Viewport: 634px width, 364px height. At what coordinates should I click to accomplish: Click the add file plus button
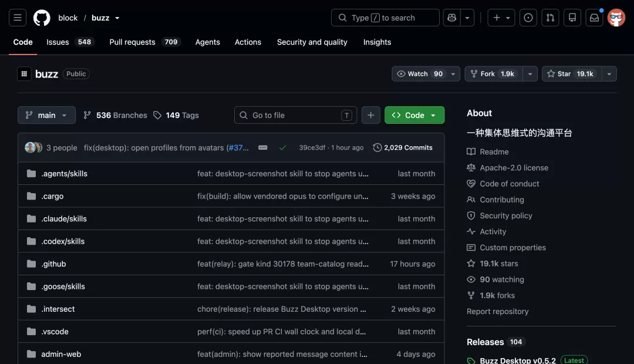pos(371,115)
